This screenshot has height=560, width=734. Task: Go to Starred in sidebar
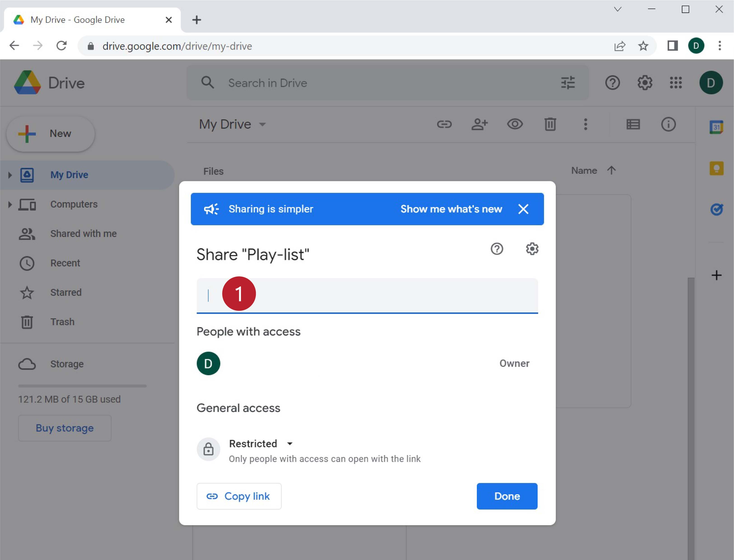coord(66,292)
